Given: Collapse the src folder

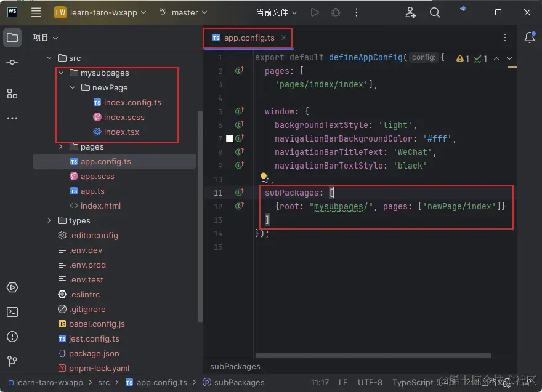Looking at the screenshot, I should point(49,58).
